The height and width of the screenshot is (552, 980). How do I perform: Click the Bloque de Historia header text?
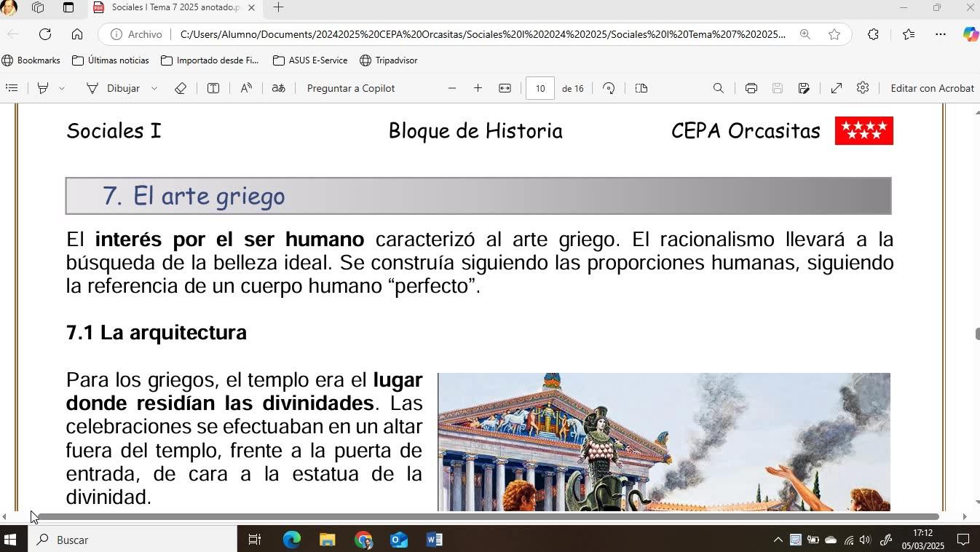[475, 131]
